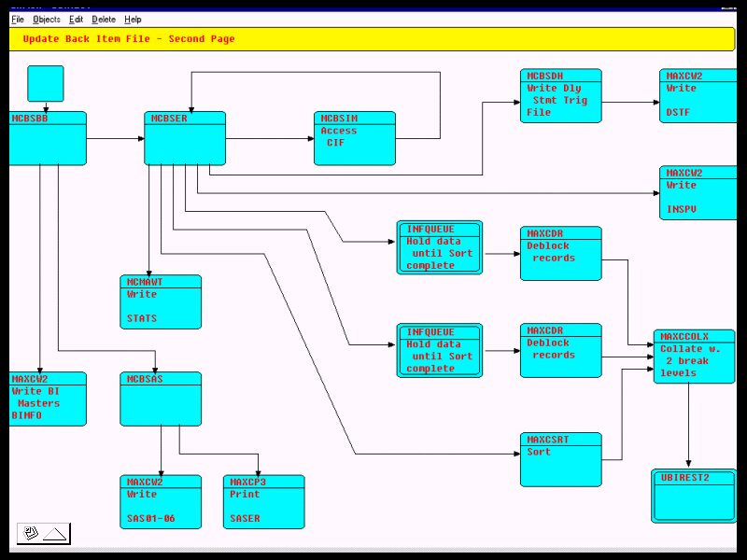Select the unlabeled cyan box above MCBSBB
The height and width of the screenshot is (560, 747).
[46, 84]
